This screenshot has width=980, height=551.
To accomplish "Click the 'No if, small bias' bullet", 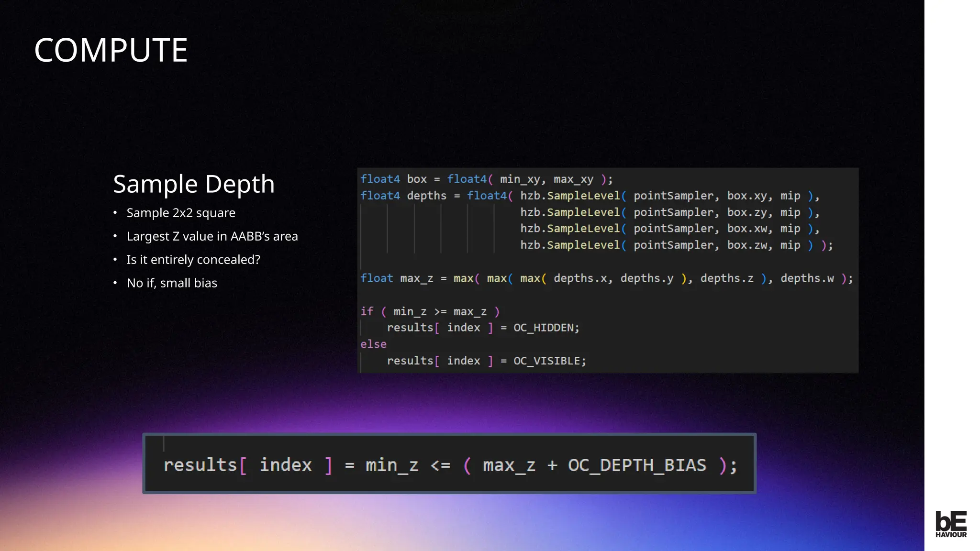I will (171, 283).
